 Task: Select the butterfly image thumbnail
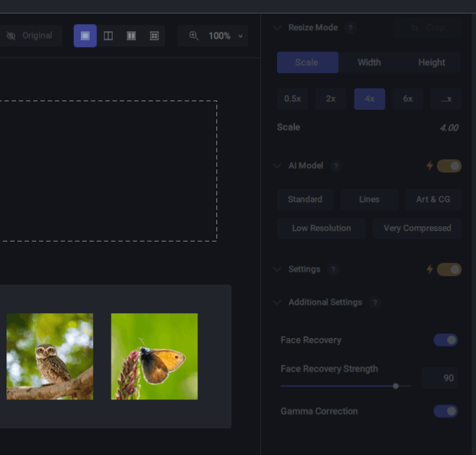tap(154, 356)
